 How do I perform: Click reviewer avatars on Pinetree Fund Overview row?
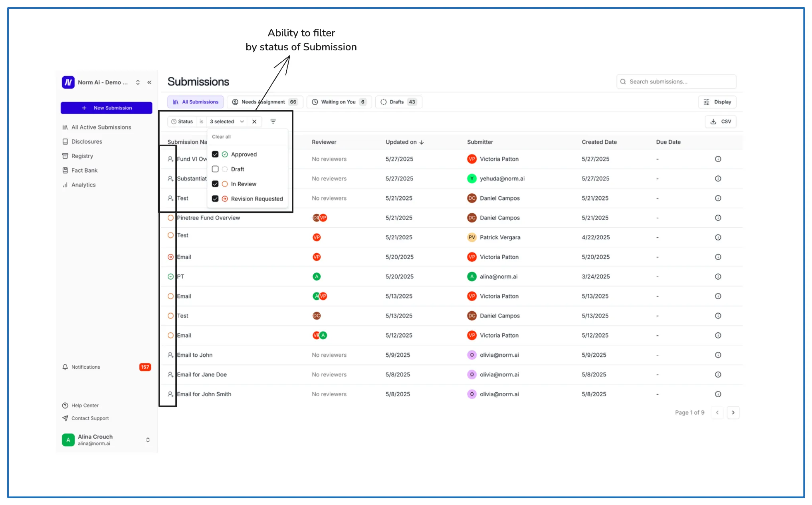(320, 218)
